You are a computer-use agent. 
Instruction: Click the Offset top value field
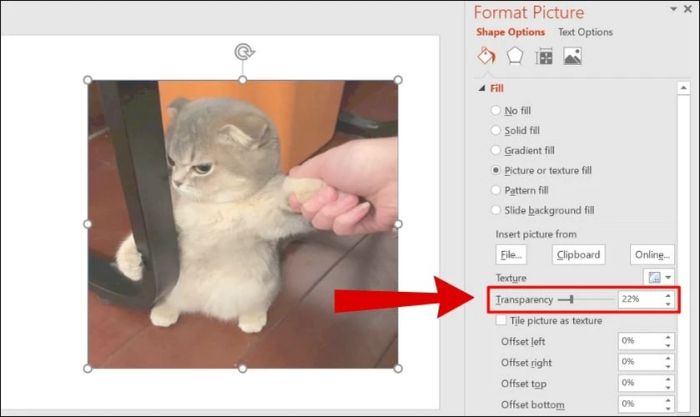pos(640,383)
